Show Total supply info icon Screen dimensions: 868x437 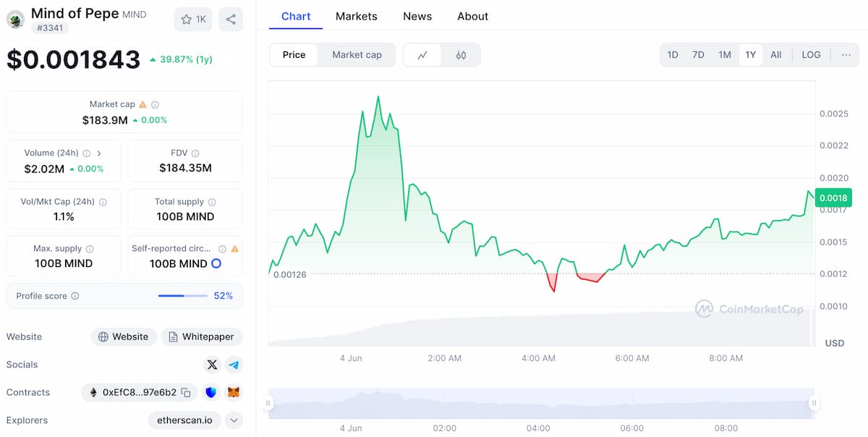212,203
